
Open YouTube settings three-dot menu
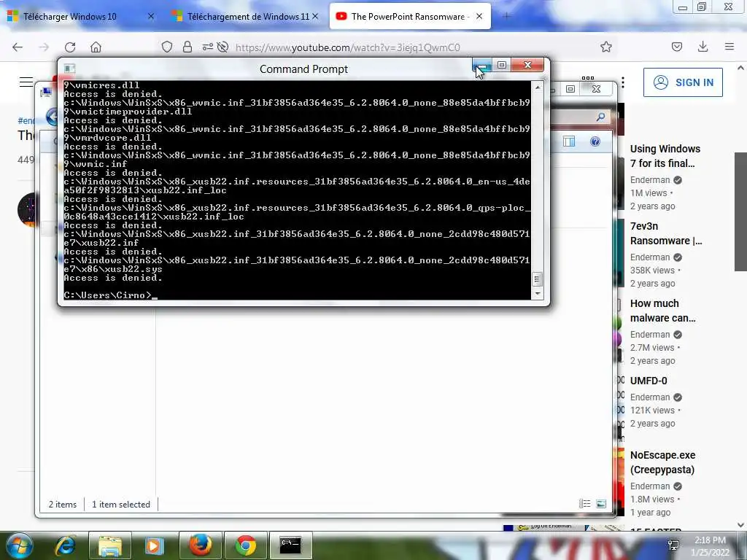623,82
